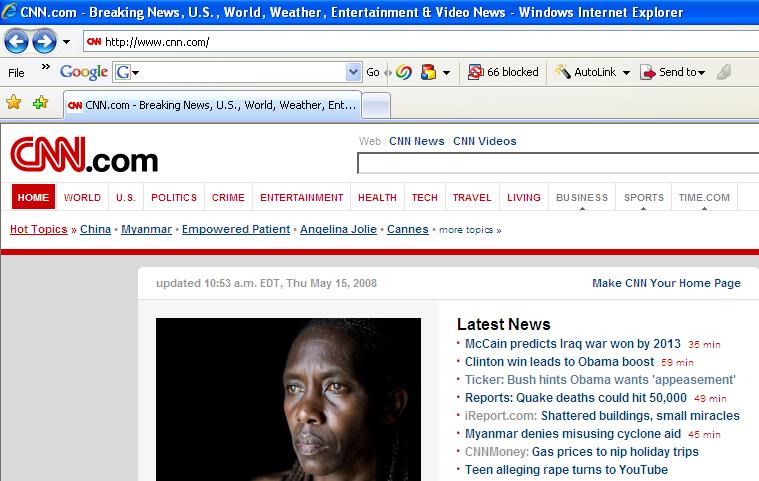Click the Google toolbar logo
The height and width of the screenshot is (481, 759).
[x=84, y=72]
